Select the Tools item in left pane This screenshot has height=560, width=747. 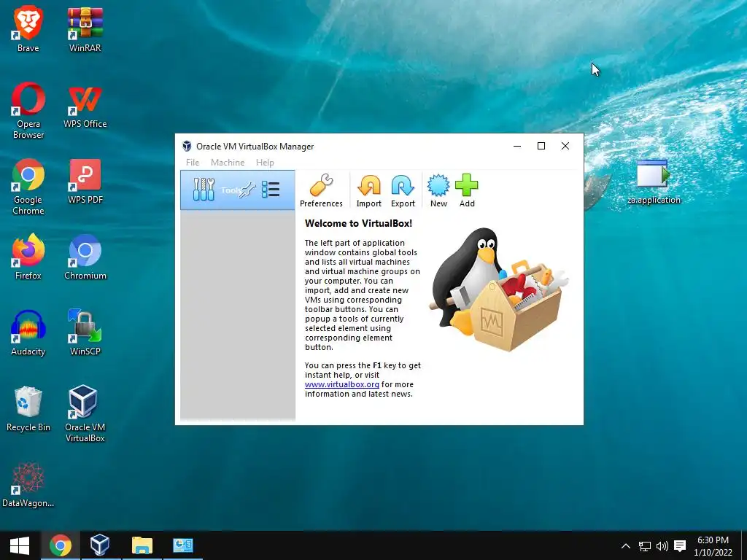coord(237,190)
